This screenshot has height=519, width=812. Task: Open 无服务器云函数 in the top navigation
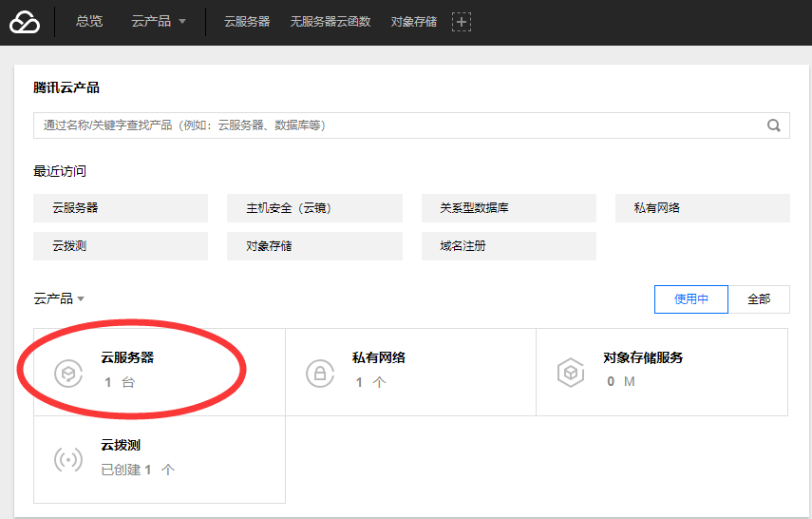(x=330, y=21)
